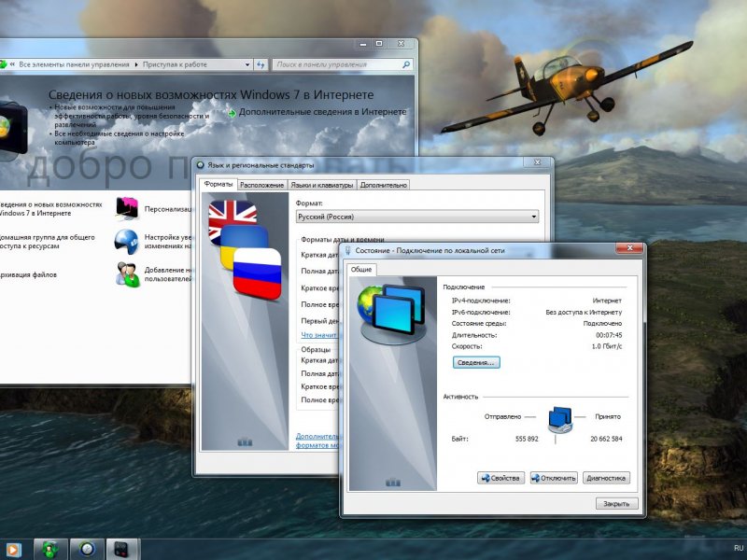Open the dark taskbar icon with red accents
This screenshot has height=560, width=747.
coord(122,550)
